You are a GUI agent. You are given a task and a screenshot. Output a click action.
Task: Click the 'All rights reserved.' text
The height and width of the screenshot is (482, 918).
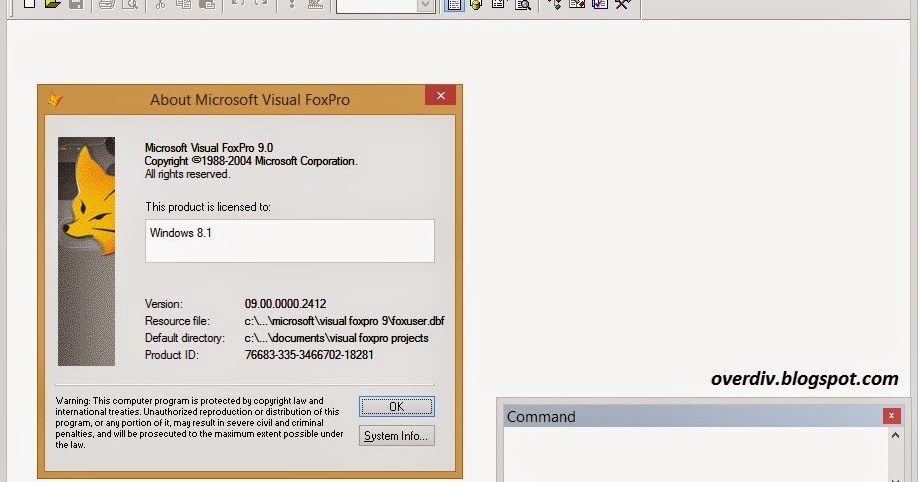187,174
